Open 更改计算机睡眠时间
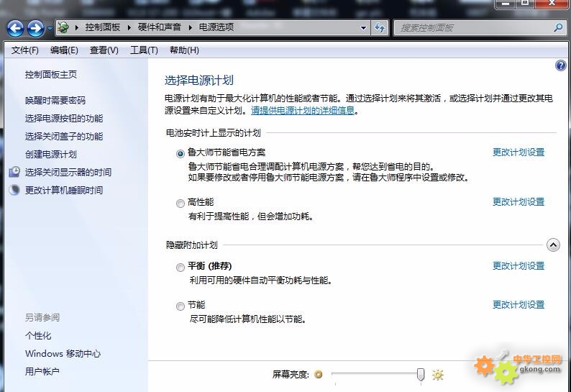Image resolution: width=571 pixels, height=392 pixels. tap(64, 190)
